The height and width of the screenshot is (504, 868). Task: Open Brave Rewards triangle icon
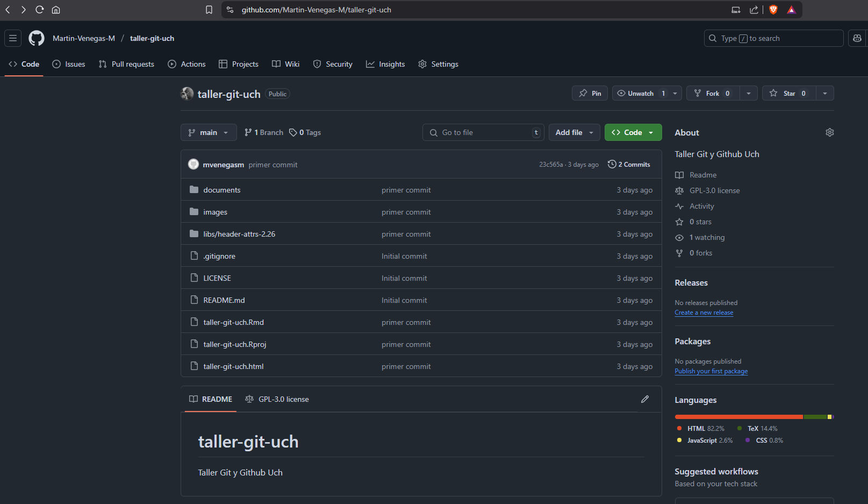[x=791, y=10]
